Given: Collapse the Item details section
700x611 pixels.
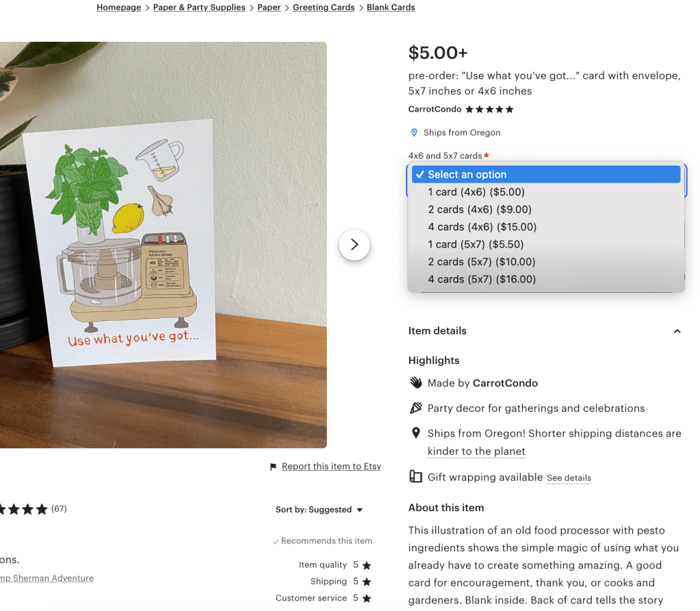Looking at the screenshot, I should (x=677, y=331).
